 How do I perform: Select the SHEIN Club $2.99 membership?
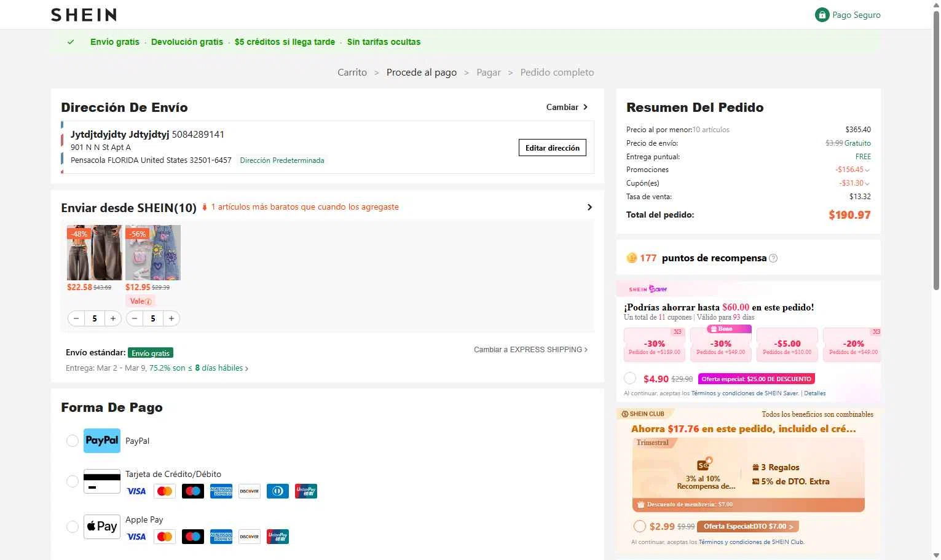click(x=640, y=527)
